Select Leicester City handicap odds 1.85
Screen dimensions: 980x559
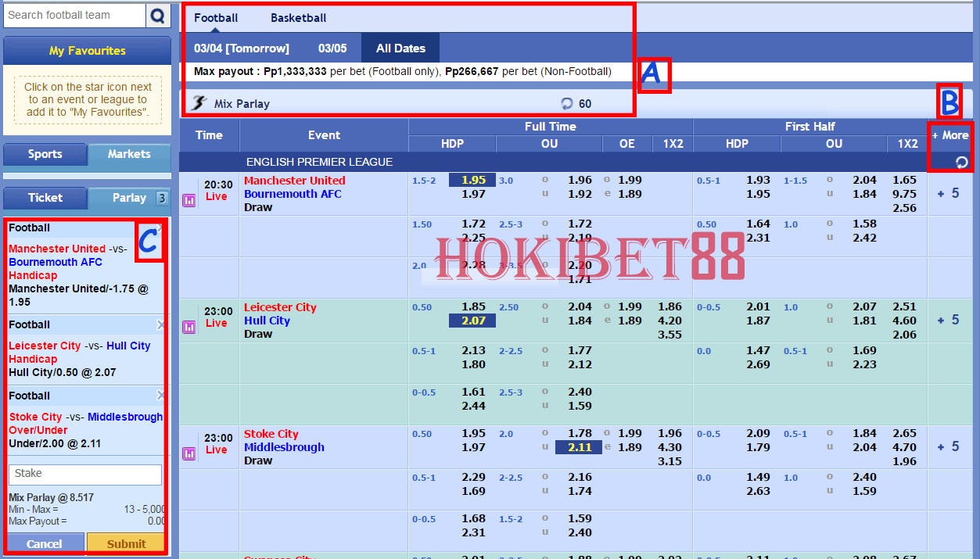(473, 307)
